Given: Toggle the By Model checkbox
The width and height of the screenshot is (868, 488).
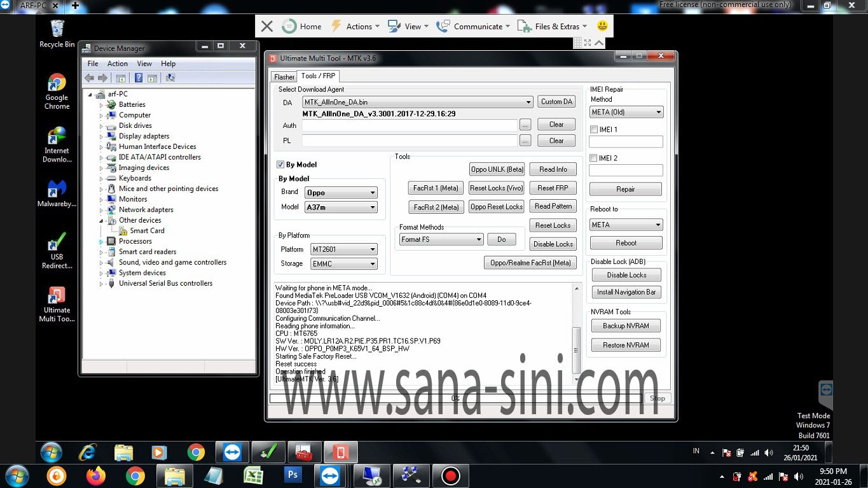Looking at the screenshot, I should pyautogui.click(x=280, y=165).
